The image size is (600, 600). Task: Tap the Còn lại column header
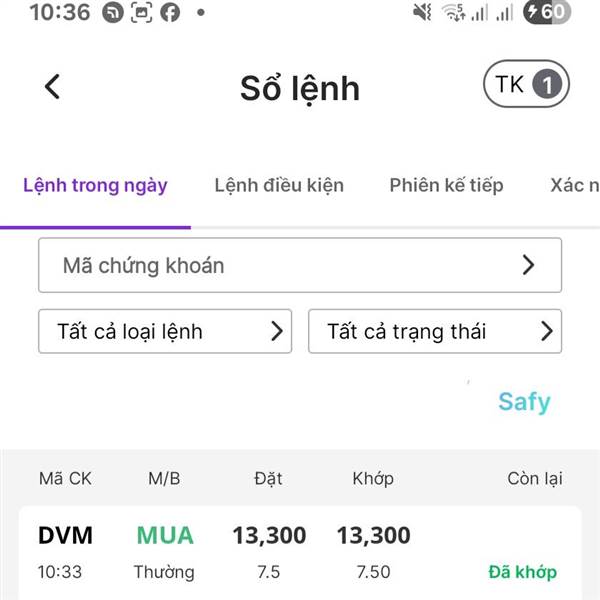pos(535,479)
